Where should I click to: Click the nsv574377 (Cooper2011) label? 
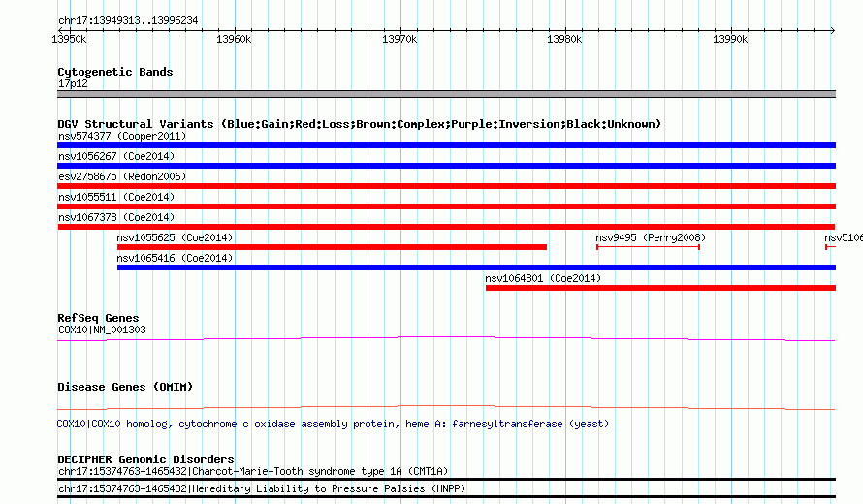122,136
